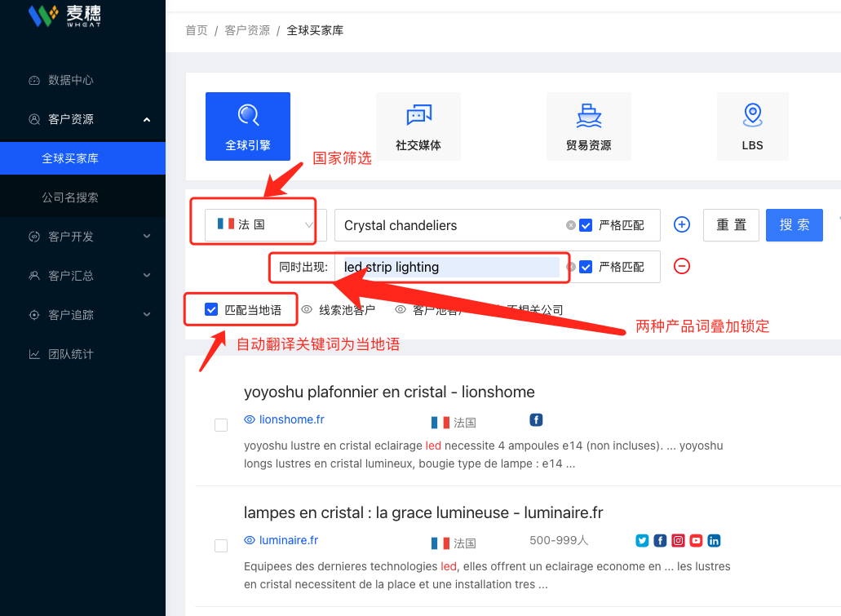
Task: Select the 贸易资源 trade resources source
Action: coord(588,126)
